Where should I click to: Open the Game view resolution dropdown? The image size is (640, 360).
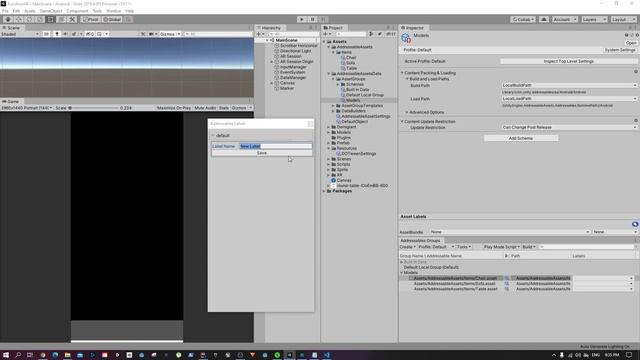coord(27,108)
